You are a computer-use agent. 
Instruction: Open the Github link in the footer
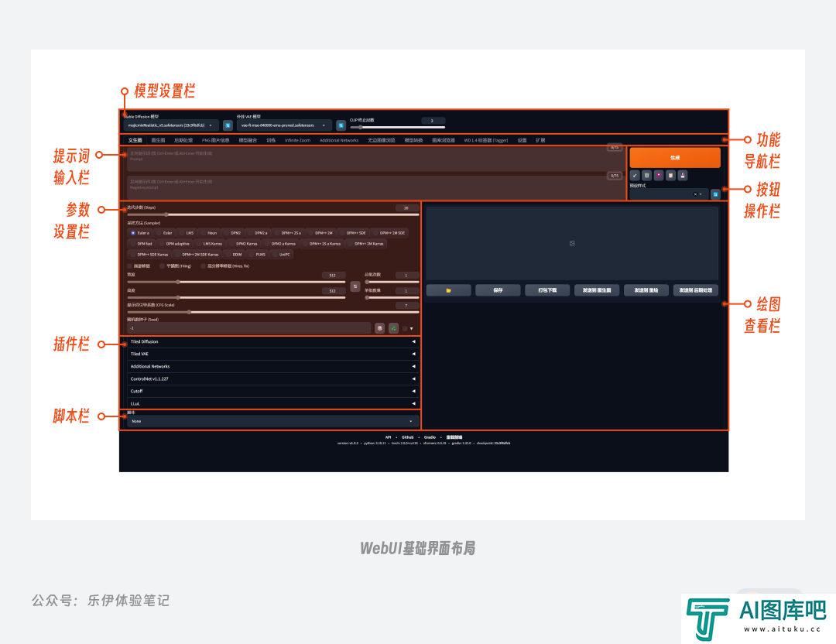pos(407,437)
